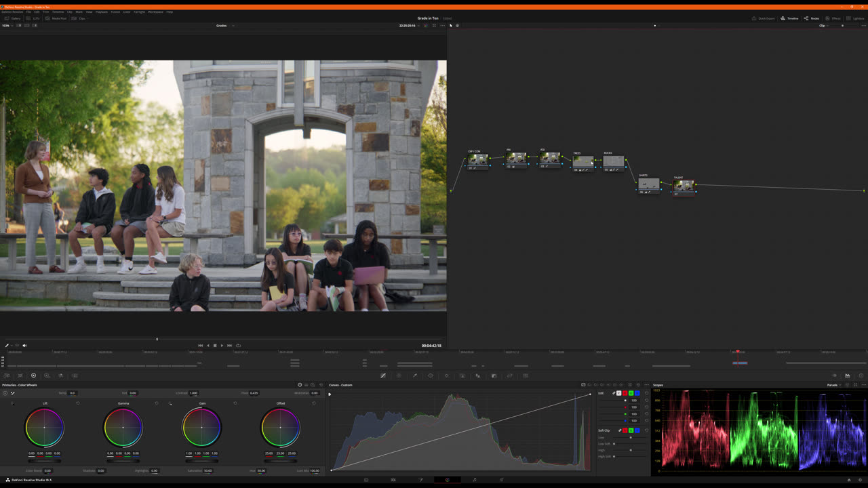Open the Parade scope type dropdown
This screenshot has height=488, width=868.
833,385
